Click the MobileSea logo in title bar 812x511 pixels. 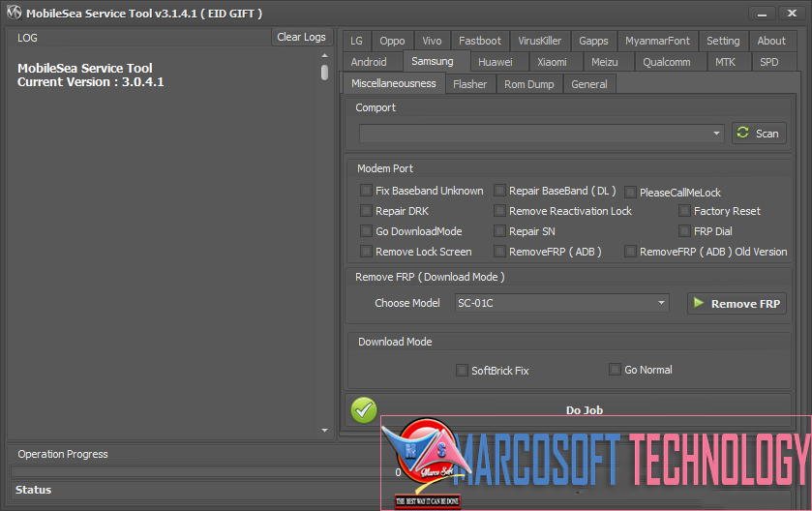click(14, 13)
